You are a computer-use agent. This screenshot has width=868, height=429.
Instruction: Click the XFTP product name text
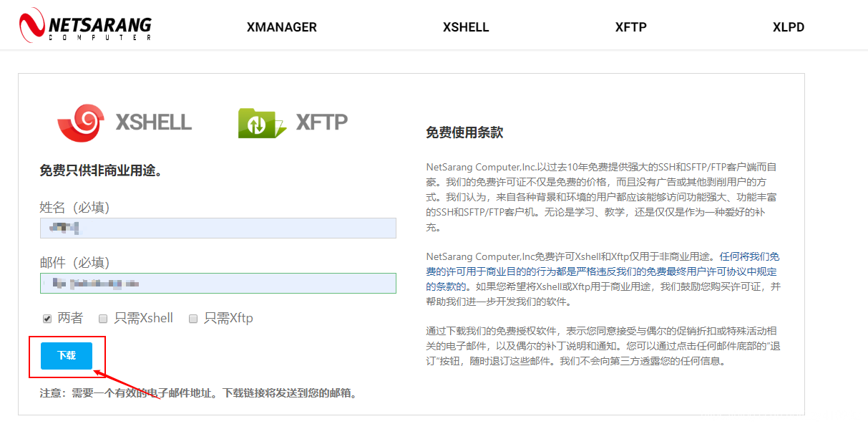tap(322, 122)
